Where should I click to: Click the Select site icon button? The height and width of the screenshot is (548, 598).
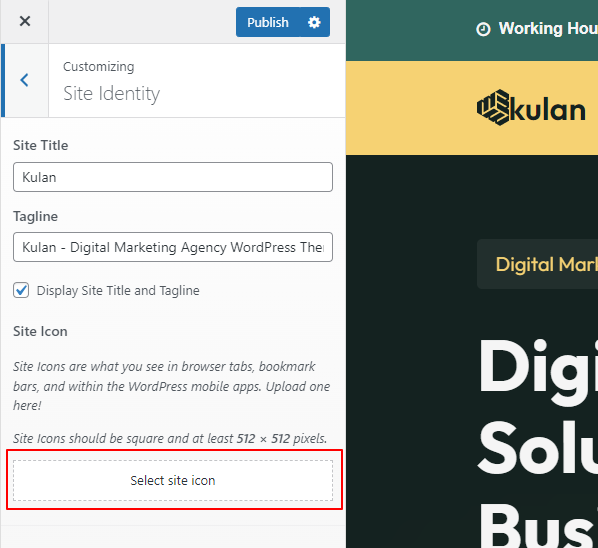[x=173, y=481]
